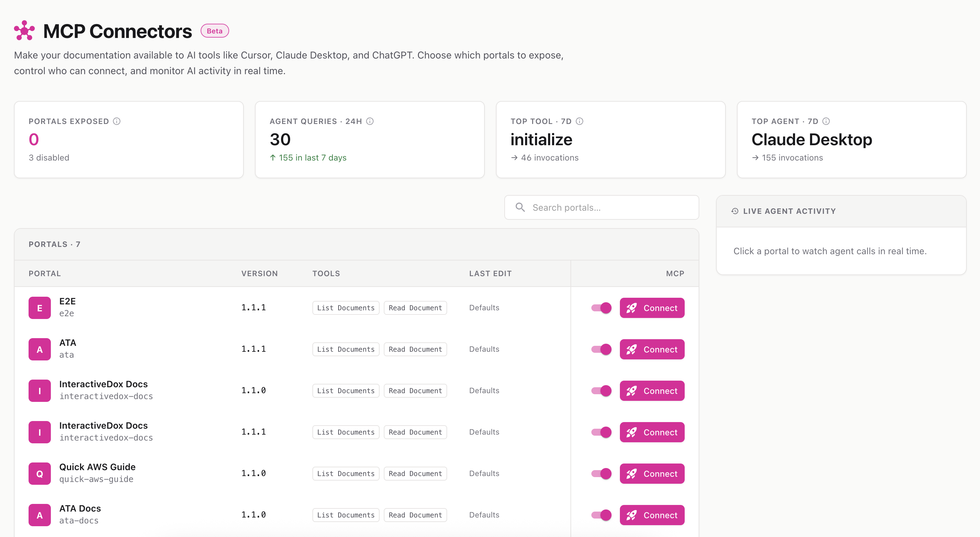Click the 'initialize' top tool value

pos(541,140)
